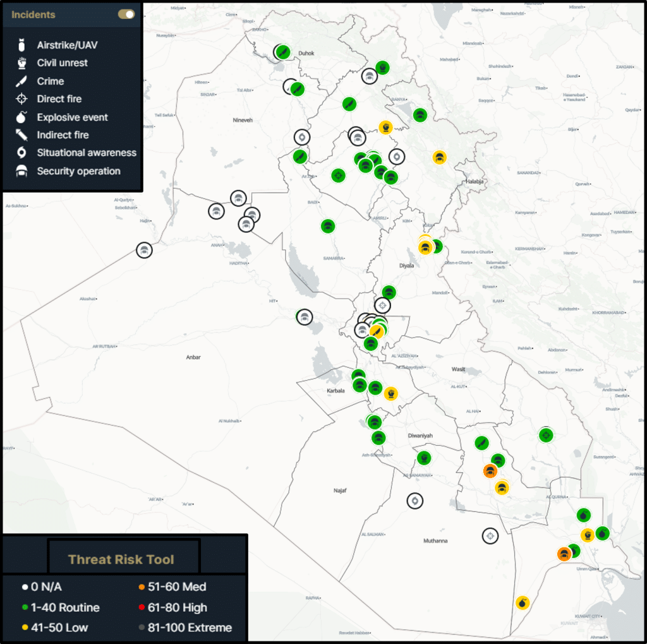Click the Direct fire crosshair legend icon
This screenshot has width=647, height=644.
(x=22, y=99)
